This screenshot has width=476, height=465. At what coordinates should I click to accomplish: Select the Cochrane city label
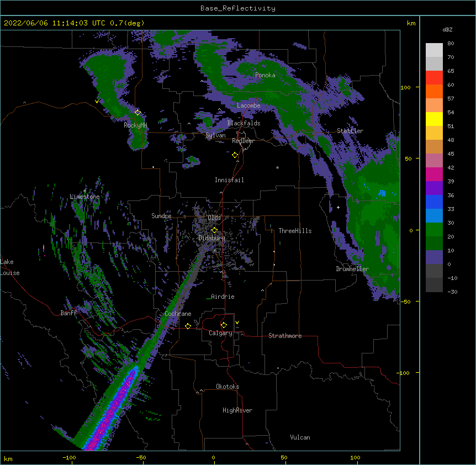178,314
